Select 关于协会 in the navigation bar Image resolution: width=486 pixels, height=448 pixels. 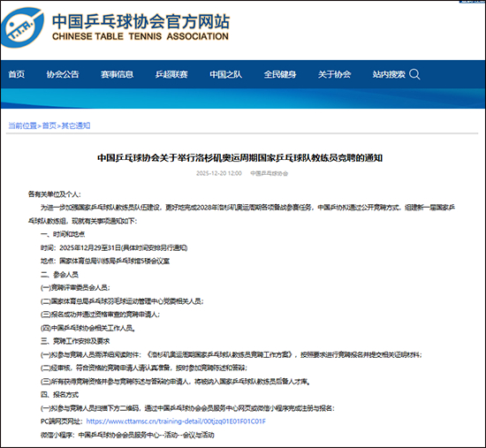tap(334, 74)
